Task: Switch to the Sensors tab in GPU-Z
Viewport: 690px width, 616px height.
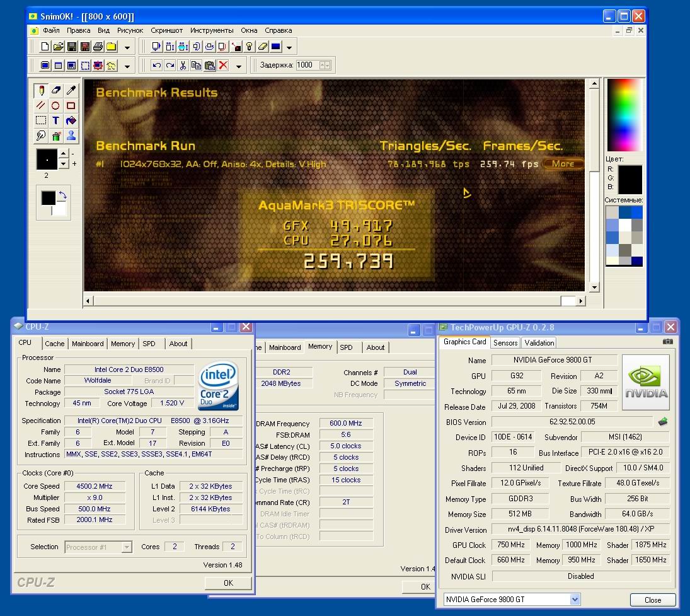Action: [505, 342]
